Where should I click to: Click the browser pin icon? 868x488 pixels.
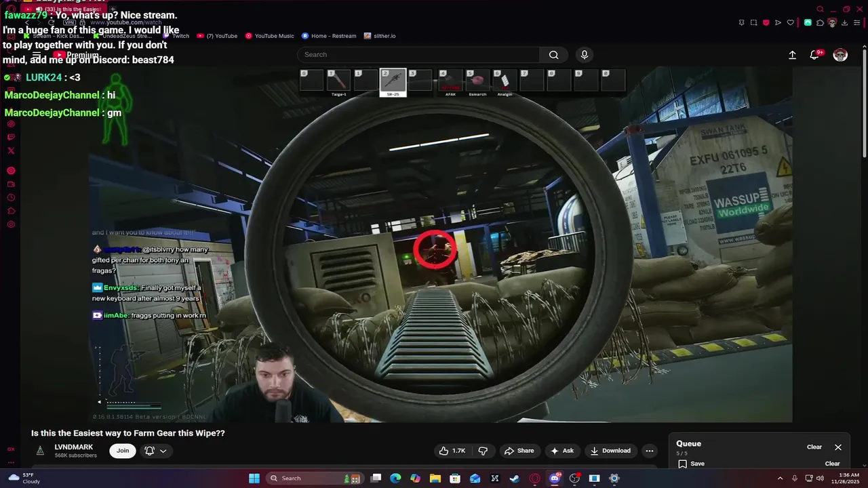point(741,22)
